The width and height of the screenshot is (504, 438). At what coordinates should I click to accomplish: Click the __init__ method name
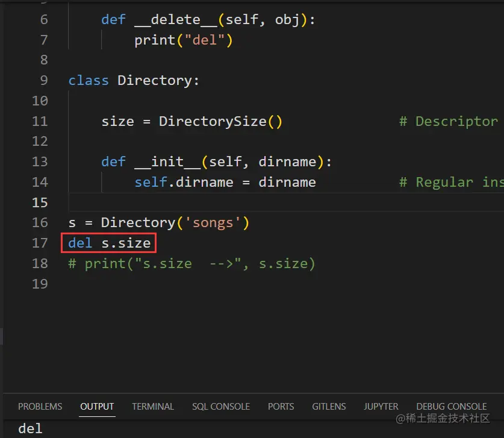(x=167, y=161)
